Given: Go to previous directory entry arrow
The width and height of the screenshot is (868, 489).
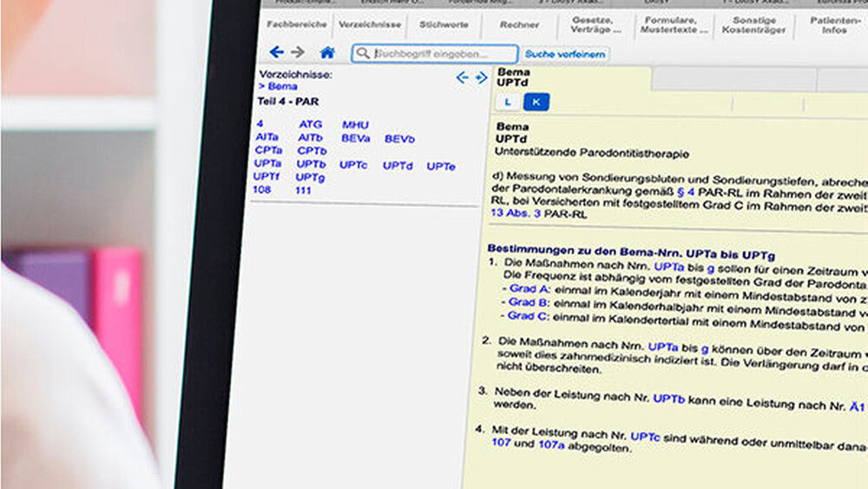Looking at the screenshot, I should [462, 78].
